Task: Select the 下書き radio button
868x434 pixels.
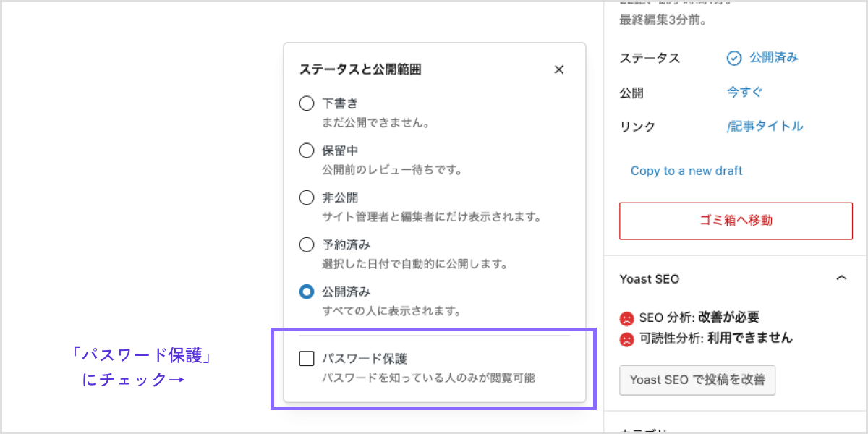Action: [307, 103]
